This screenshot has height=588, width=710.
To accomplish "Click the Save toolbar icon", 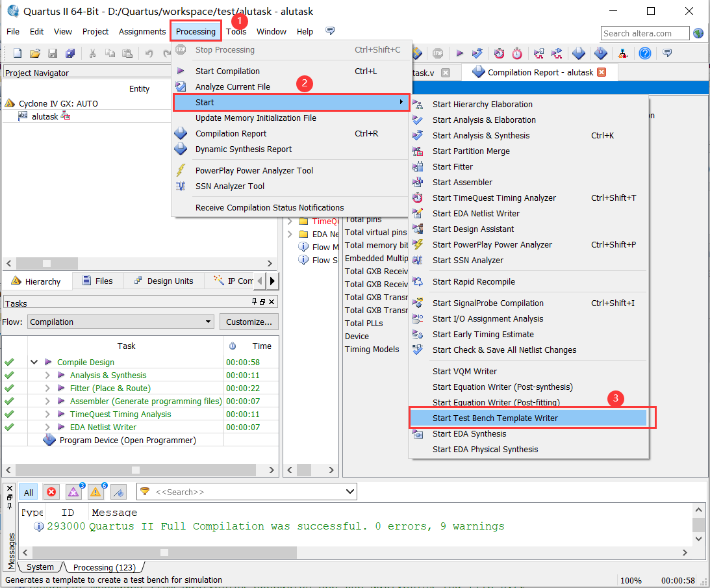I will (52, 53).
